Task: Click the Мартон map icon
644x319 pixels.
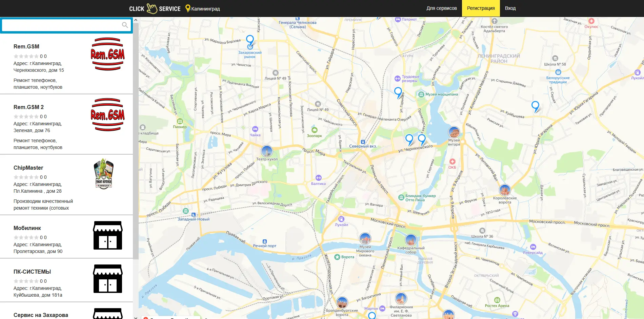Action: 382,309
